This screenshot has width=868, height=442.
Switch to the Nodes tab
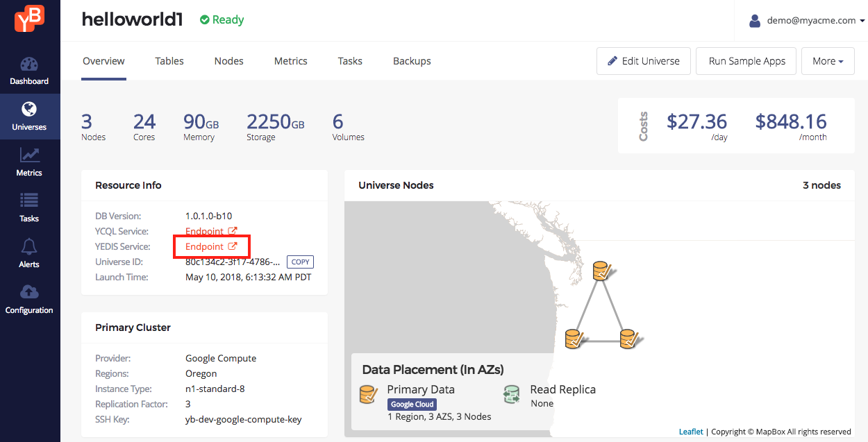pos(229,61)
